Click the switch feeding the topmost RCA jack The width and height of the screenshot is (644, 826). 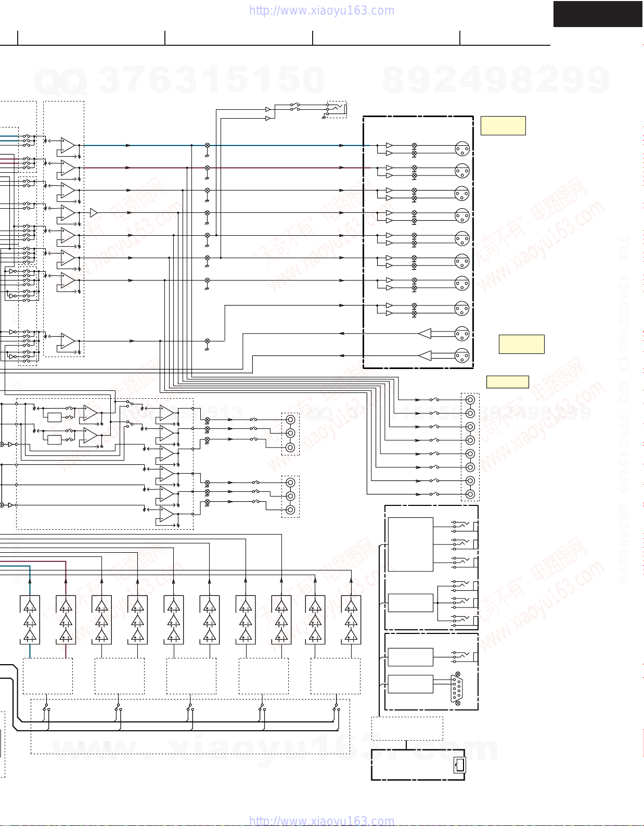[434, 400]
